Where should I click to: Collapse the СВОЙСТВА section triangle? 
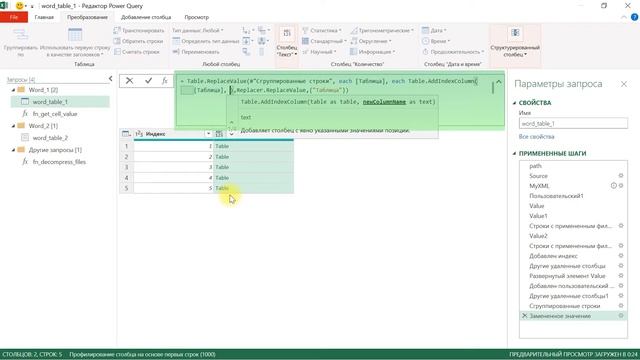(514, 103)
